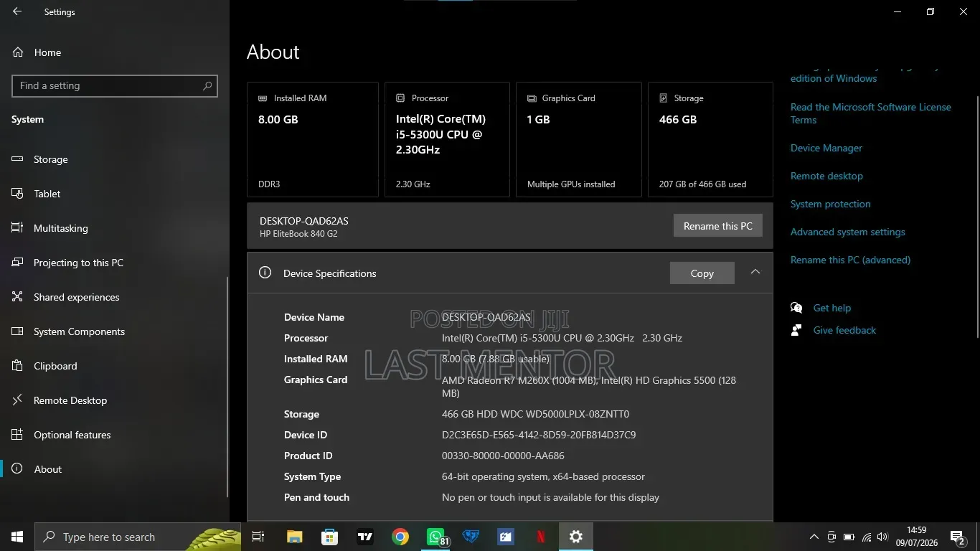Viewport: 980px width, 551px height.
Task: Open the Remote desktop related link
Action: [826, 176]
